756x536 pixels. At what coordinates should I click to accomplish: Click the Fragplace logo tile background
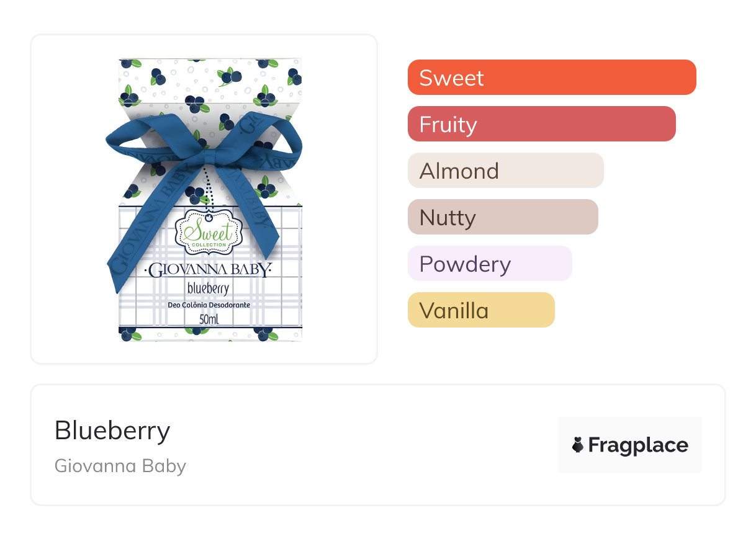pyautogui.click(x=629, y=428)
